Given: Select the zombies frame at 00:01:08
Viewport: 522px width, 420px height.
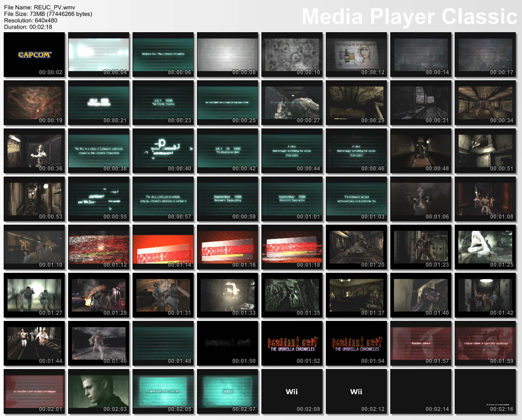Looking at the screenshot, I should [x=485, y=199].
